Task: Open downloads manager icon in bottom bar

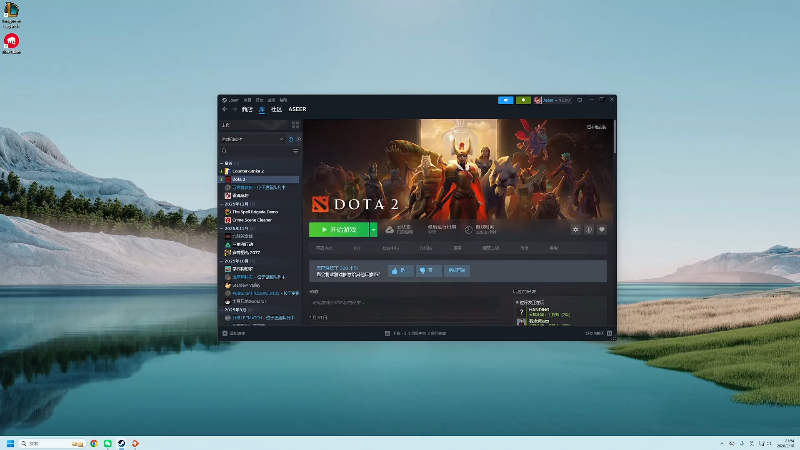Action: (387, 333)
